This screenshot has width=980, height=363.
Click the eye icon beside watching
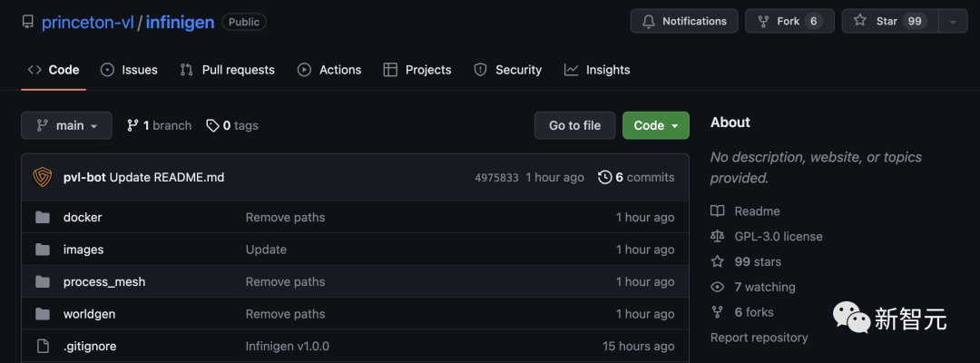click(x=718, y=287)
